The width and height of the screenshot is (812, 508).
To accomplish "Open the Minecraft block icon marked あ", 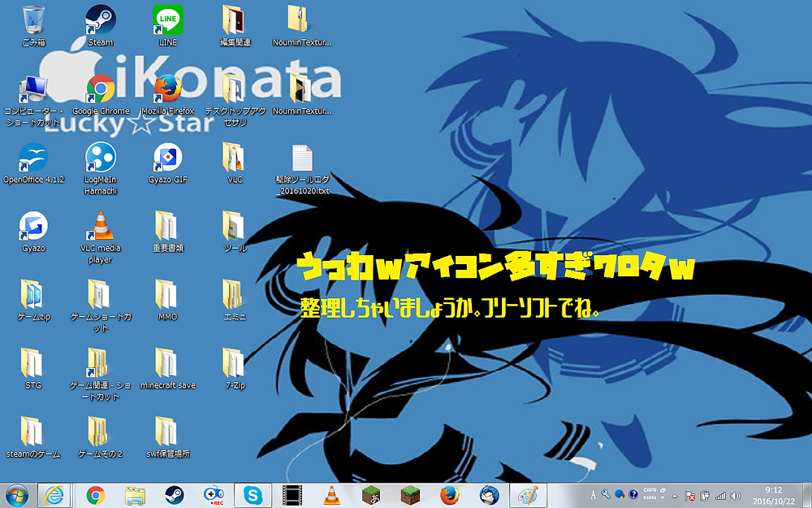I will click(371, 496).
